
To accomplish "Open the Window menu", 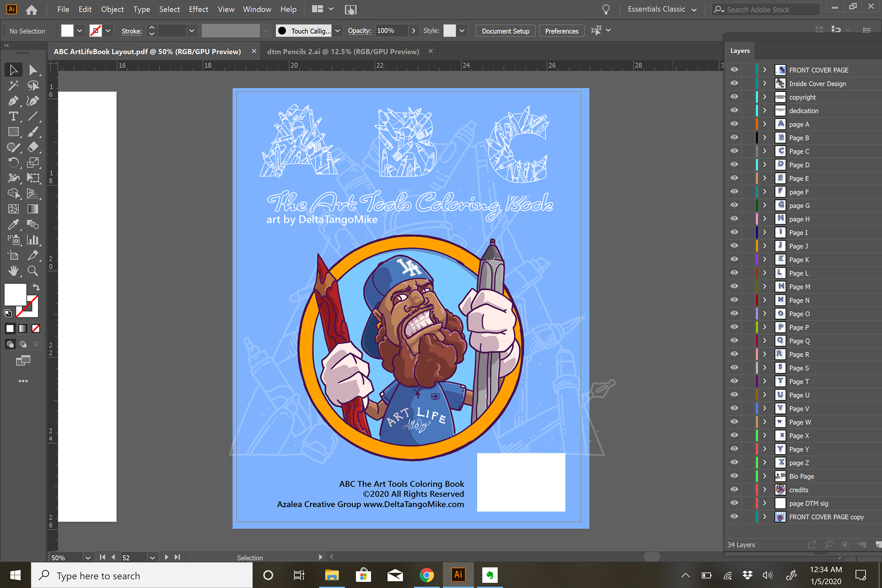I will click(x=257, y=9).
